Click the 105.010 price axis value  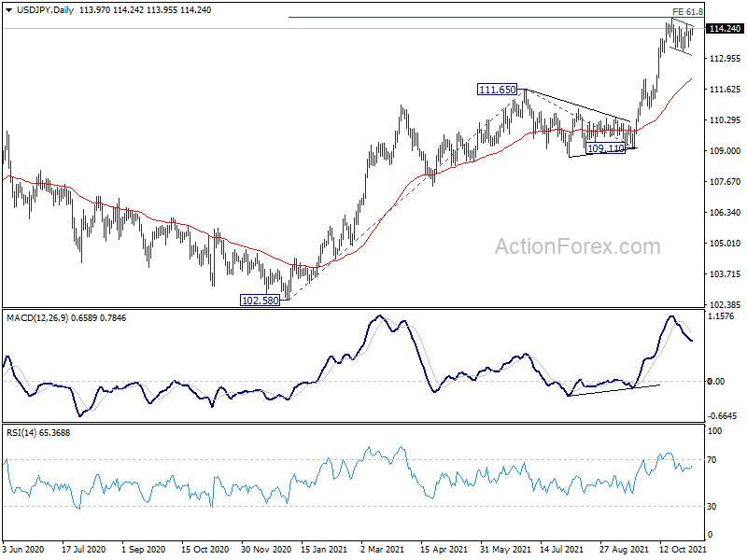(x=725, y=244)
